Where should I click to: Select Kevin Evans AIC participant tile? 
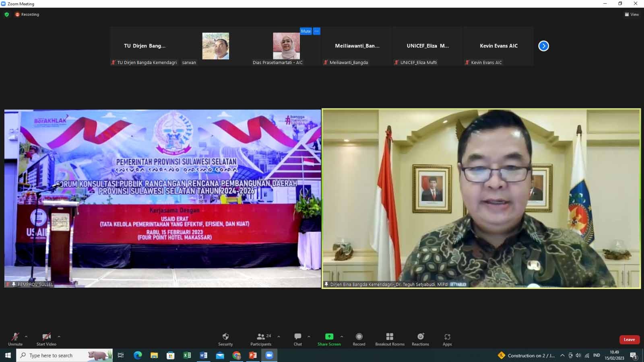point(499,46)
